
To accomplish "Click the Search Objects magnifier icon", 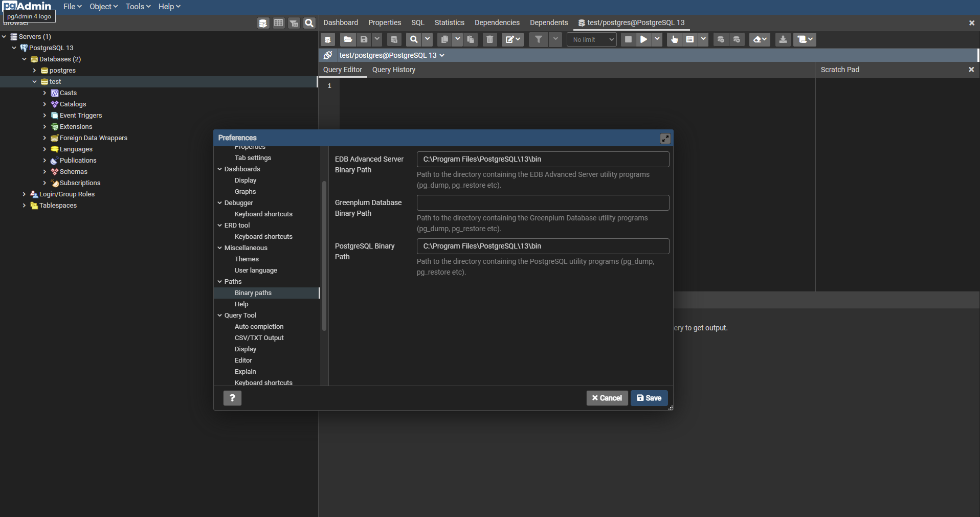I will click(x=309, y=23).
